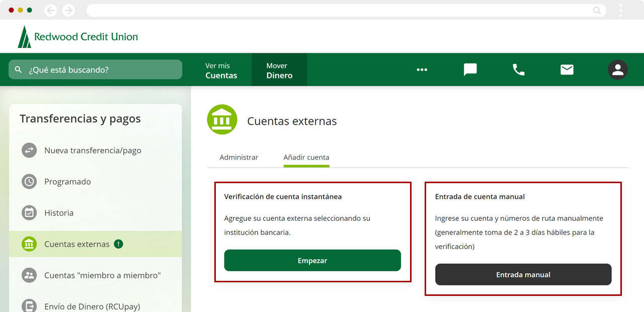
Task: Click the large green bank icon beside the page title
Action: [x=222, y=119]
